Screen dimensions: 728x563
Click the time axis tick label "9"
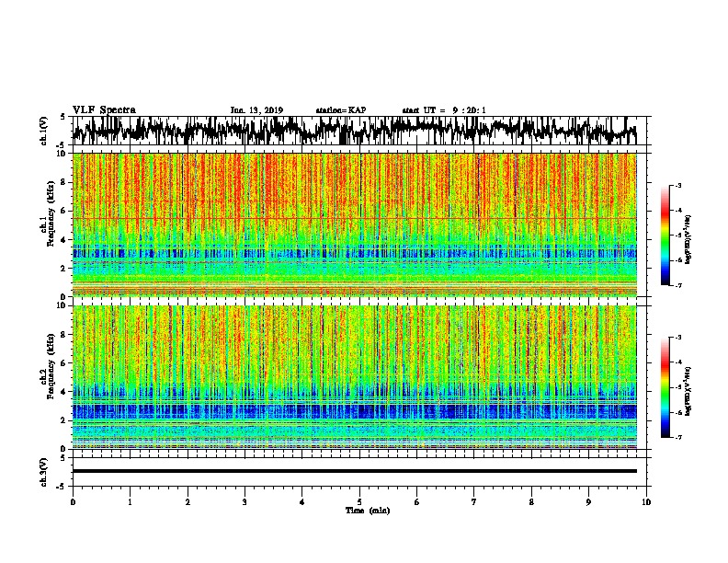pyautogui.click(x=588, y=502)
